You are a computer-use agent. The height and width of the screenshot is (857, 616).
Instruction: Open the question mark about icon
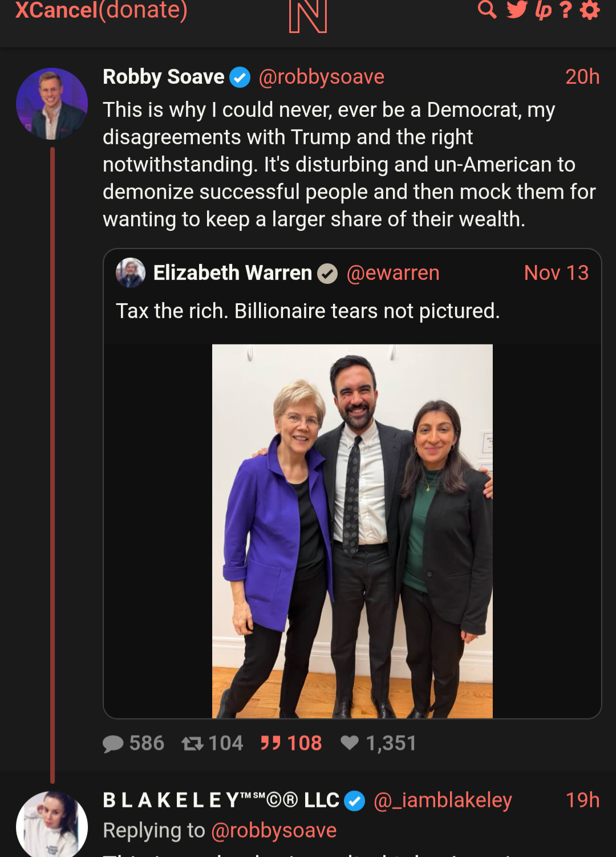coord(565,10)
